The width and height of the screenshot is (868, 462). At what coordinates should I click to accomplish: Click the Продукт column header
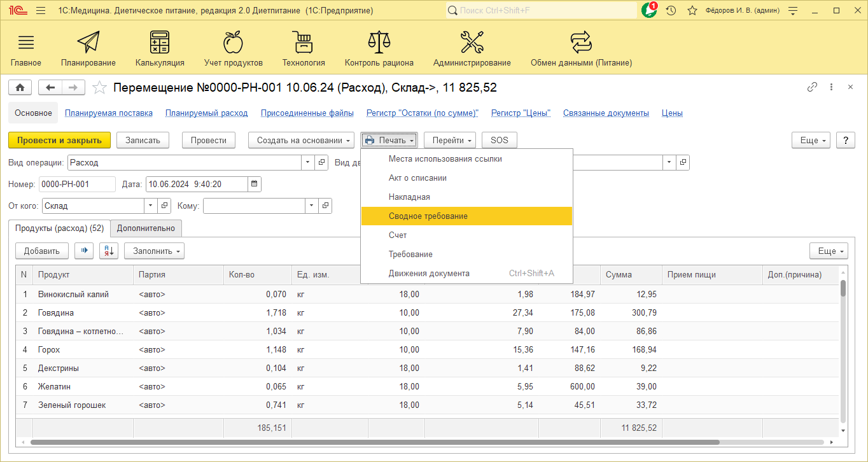(83, 275)
